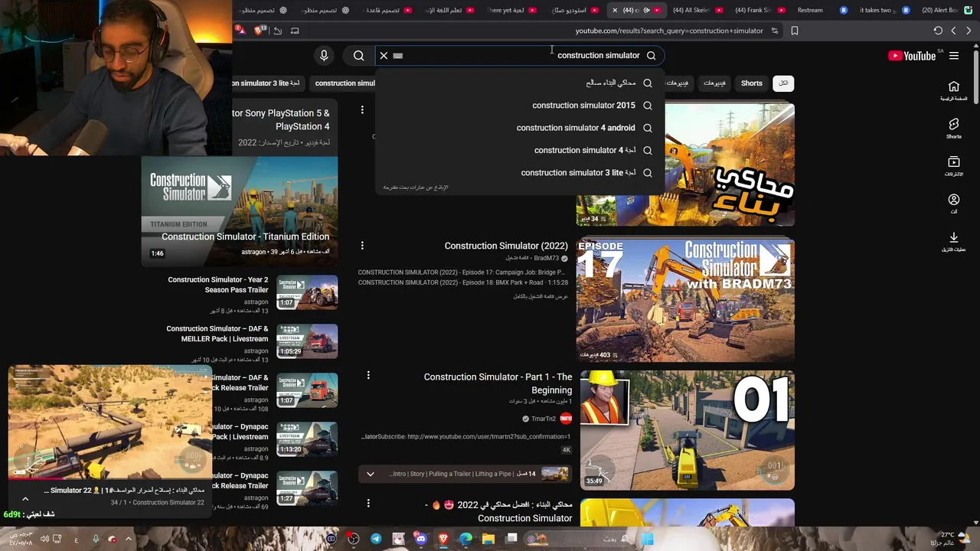Viewport: 980px width, 551px height.
Task: Show hidden tray icons with the chevron
Action: coord(128,540)
